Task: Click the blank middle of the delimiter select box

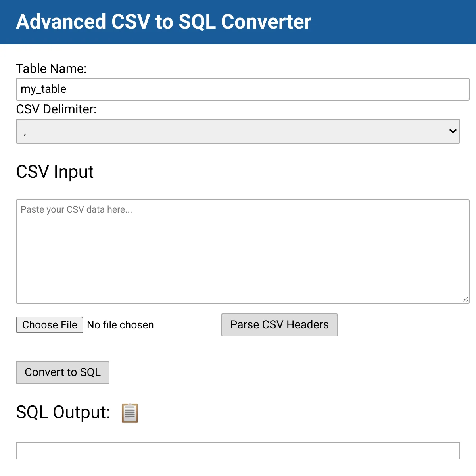Action: coord(238,131)
